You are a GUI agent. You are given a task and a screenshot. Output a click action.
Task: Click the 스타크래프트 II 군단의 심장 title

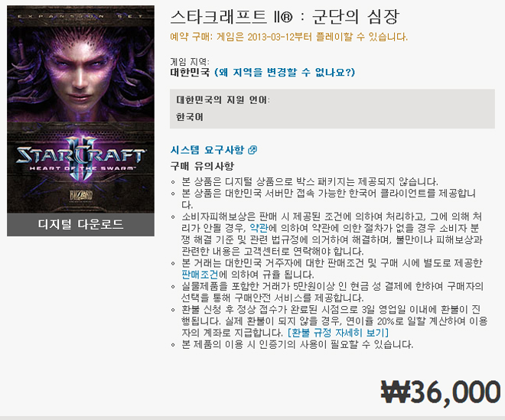coord(285,17)
